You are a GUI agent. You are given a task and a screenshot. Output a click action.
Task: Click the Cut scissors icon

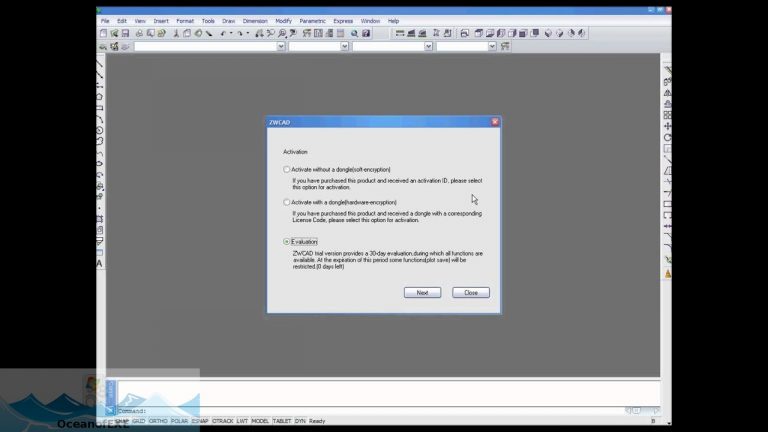click(x=176, y=33)
